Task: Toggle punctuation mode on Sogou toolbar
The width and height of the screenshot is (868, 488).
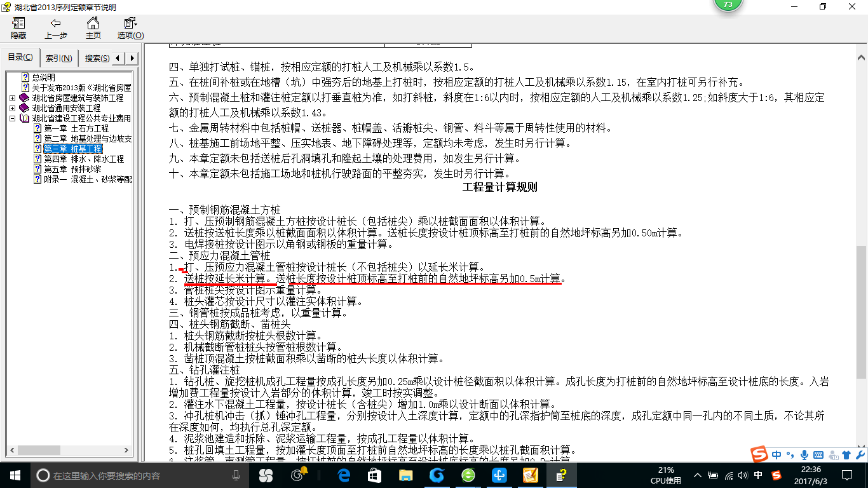Action: [x=791, y=455]
